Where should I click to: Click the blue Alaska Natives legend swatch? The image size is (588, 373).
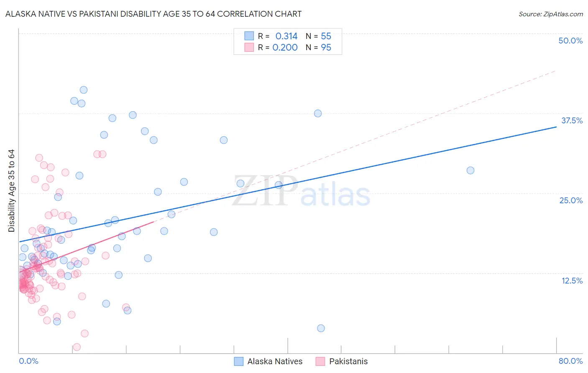point(238,361)
